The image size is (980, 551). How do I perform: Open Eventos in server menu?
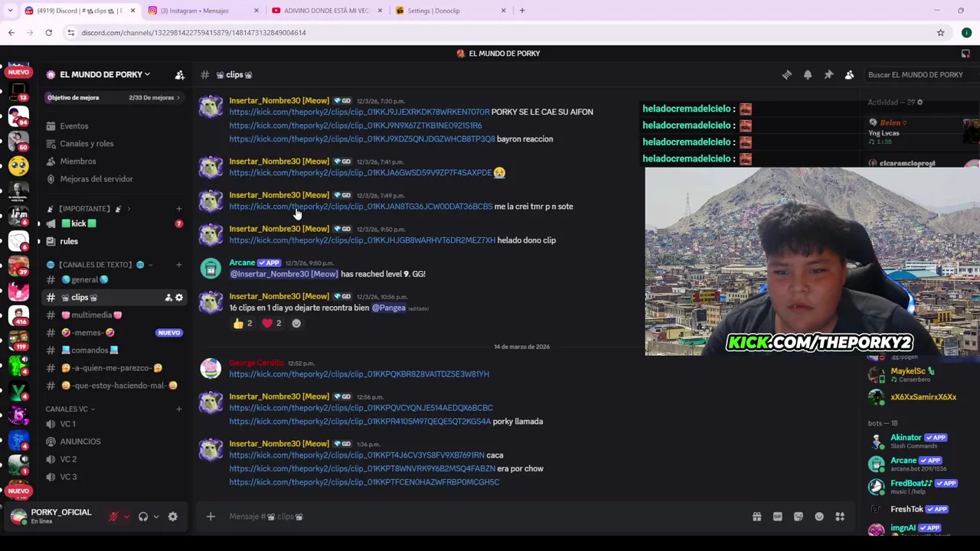115,126
